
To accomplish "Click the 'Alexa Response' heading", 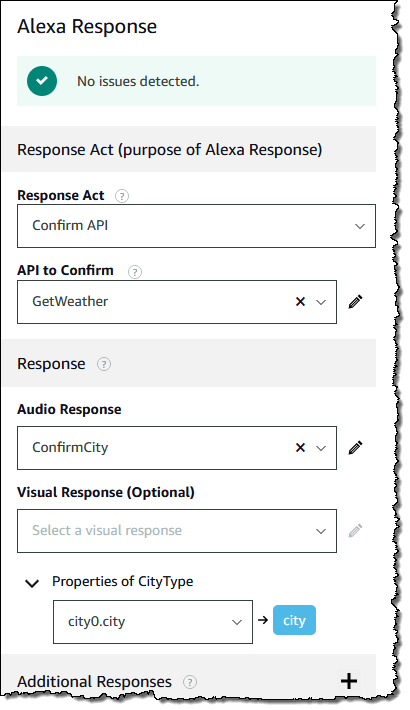I will click(87, 26).
